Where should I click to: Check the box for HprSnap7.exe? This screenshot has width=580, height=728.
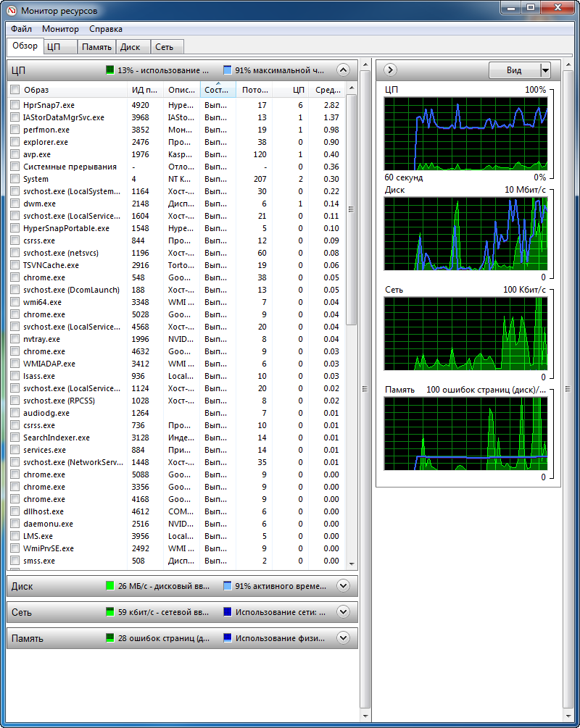coord(14,105)
